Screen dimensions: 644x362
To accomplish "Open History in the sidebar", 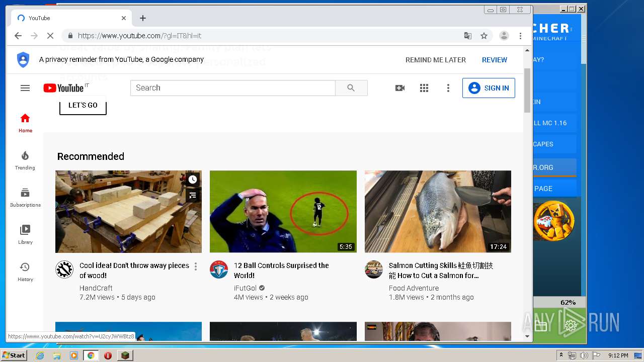I will (25, 272).
